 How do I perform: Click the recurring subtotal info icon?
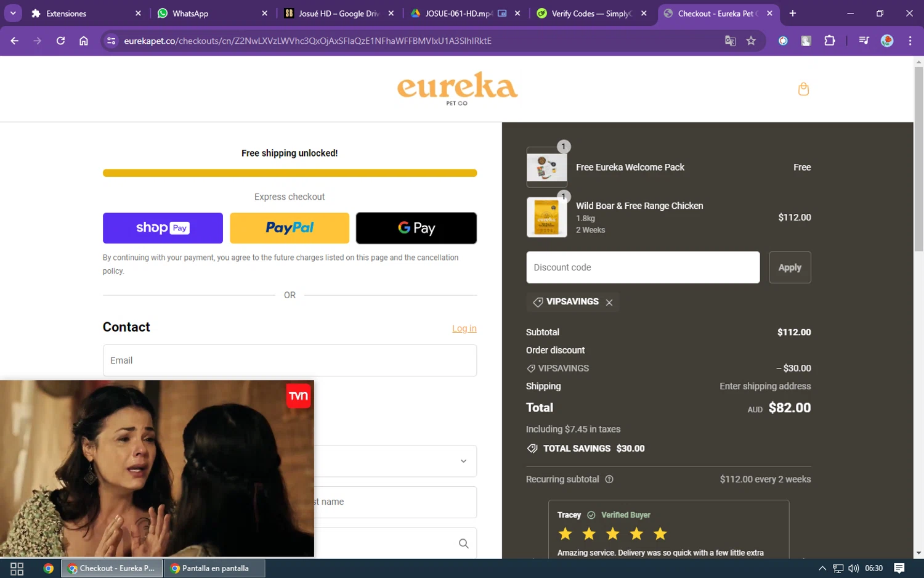coord(609,479)
